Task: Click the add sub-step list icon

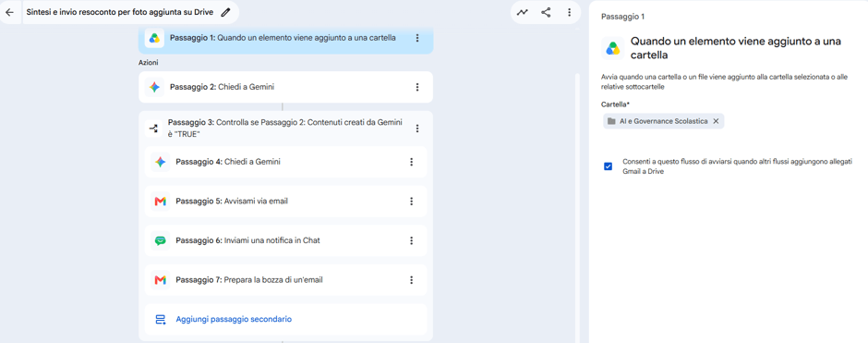Action: click(x=161, y=319)
